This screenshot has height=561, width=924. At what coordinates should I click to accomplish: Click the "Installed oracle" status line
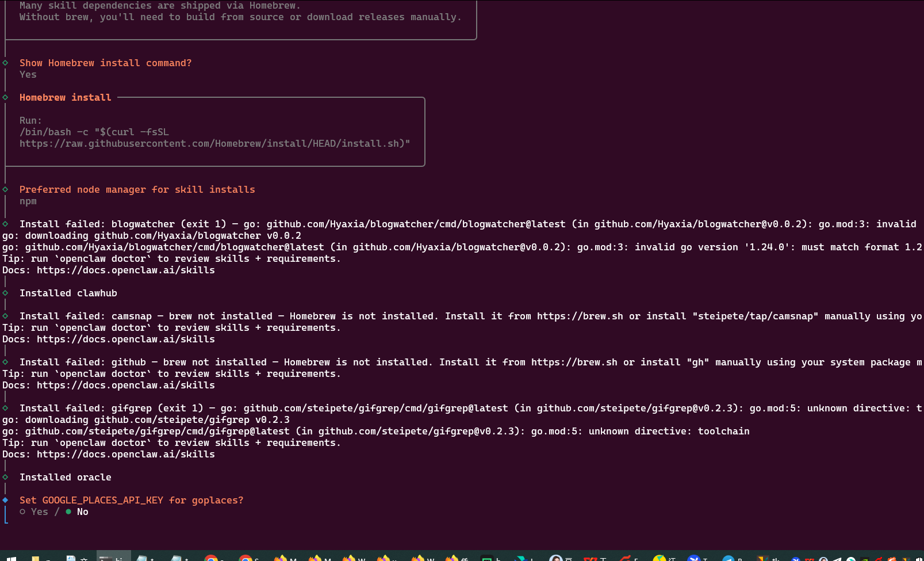[65, 477]
